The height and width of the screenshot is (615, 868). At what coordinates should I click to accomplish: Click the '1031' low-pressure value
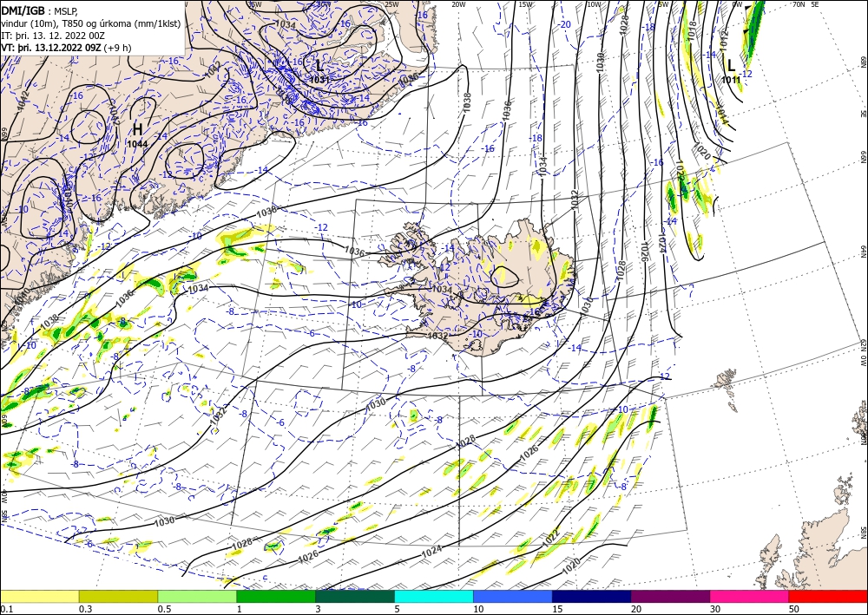[320, 80]
